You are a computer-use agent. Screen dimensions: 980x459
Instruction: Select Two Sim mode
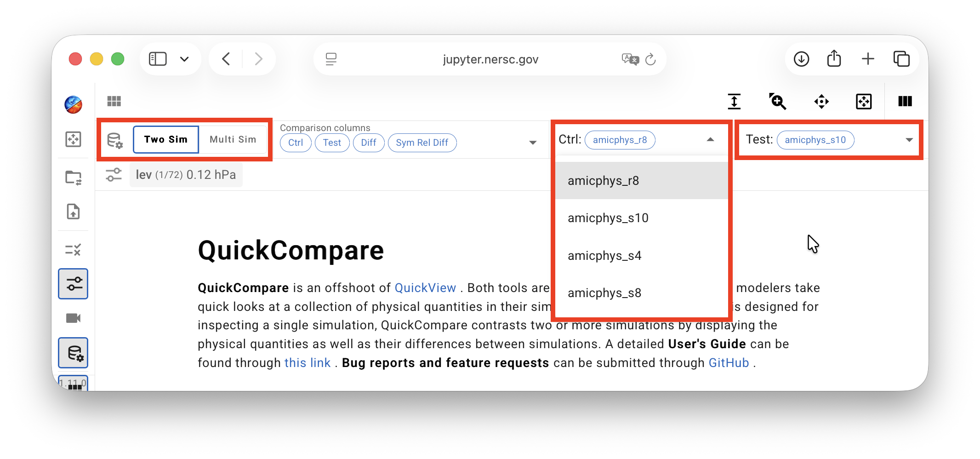[165, 139]
